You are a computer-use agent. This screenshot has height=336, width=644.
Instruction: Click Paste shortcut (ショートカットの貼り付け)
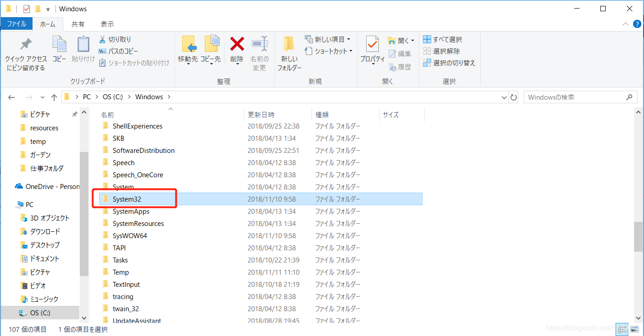pyautogui.click(x=134, y=63)
